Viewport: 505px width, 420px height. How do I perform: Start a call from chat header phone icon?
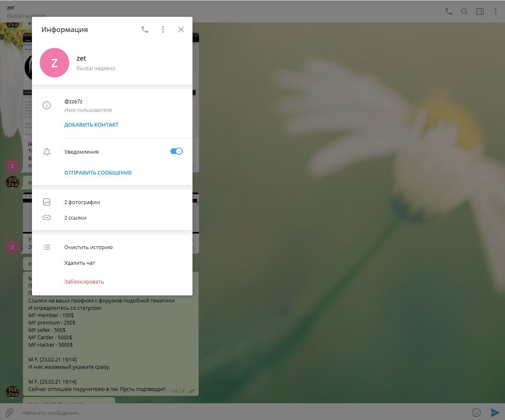[x=449, y=11]
